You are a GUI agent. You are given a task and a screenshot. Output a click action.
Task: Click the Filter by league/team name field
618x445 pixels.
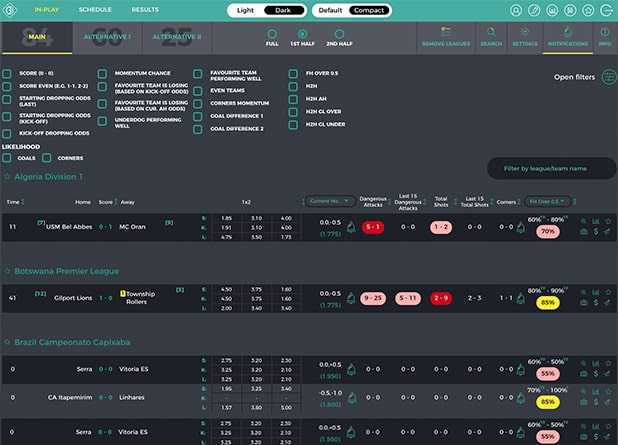(x=551, y=168)
